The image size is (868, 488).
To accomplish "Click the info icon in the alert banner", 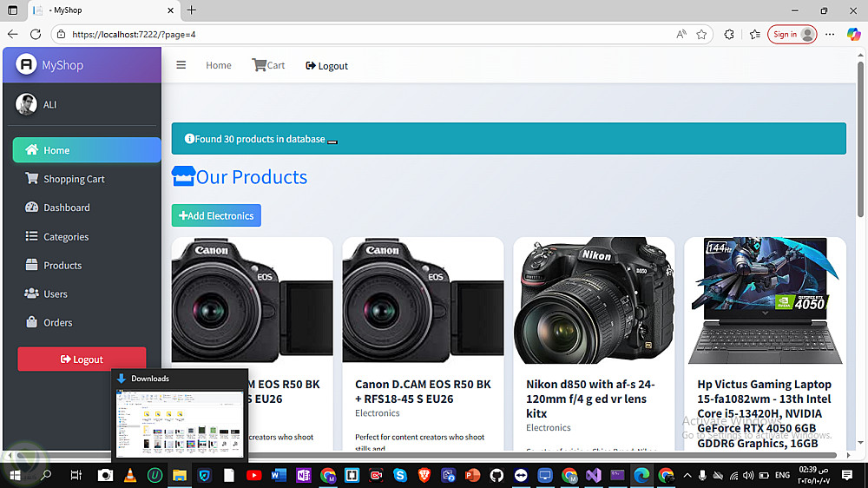I will pos(189,138).
